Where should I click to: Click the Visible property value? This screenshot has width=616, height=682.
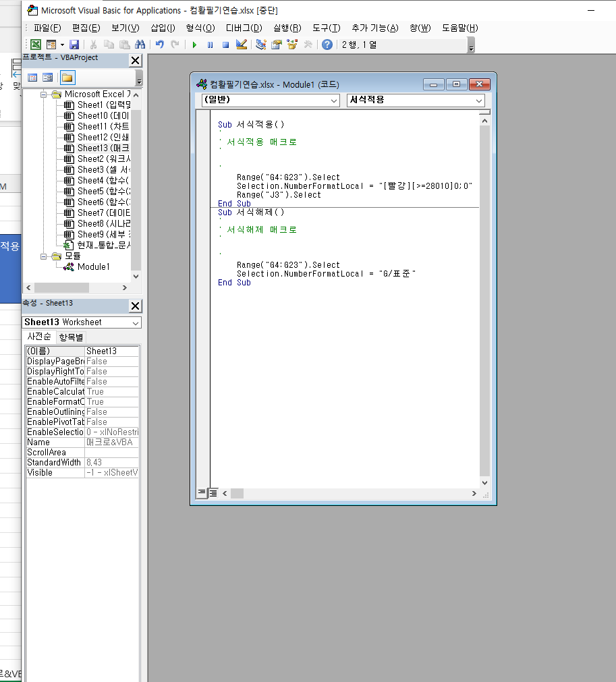tap(112, 473)
